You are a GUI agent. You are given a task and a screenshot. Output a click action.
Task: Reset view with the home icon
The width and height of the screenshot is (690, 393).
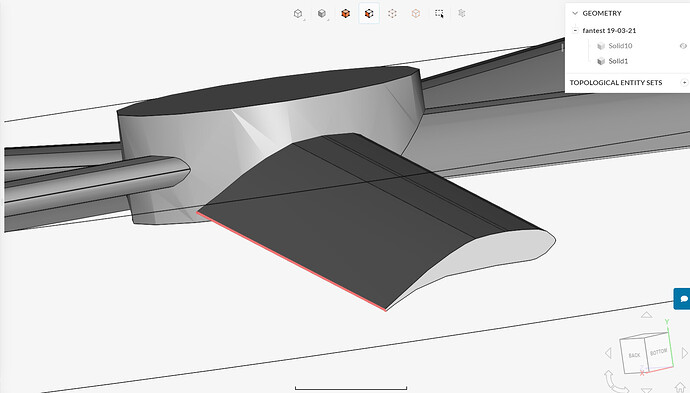pos(681,387)
